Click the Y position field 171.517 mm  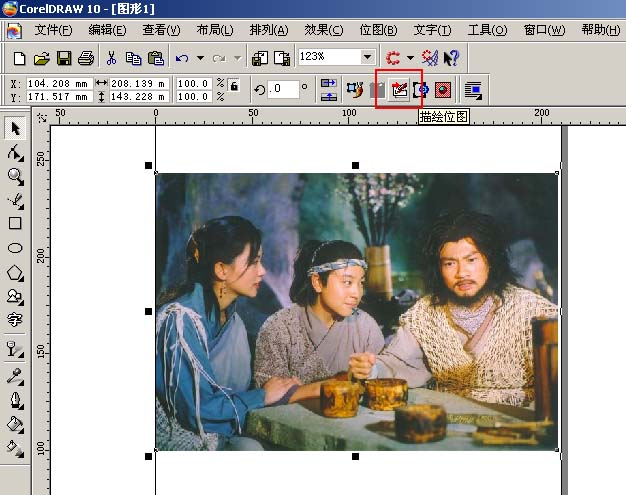(x=60, y=97)
